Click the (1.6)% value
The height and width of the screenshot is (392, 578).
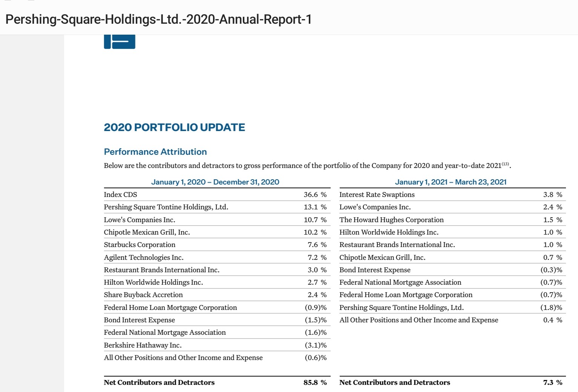pos(316,333)
